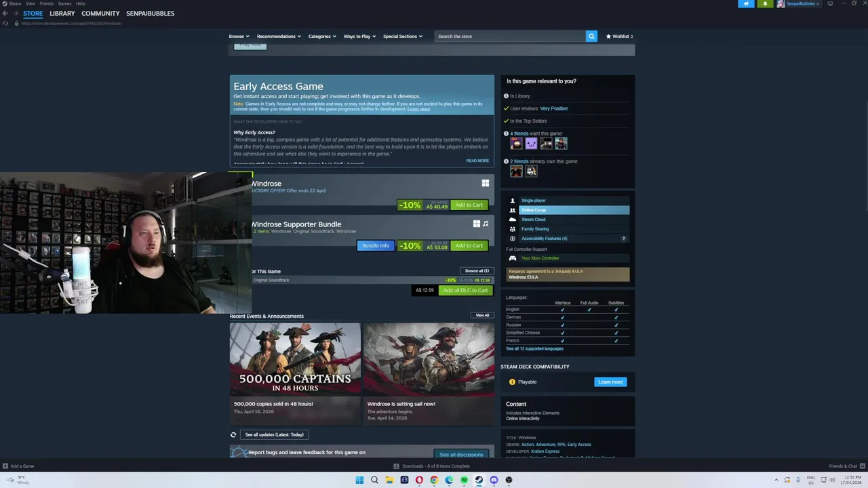
Task: Open Learn more about Steam Deck compatibility
Action: tap(610, 382)
